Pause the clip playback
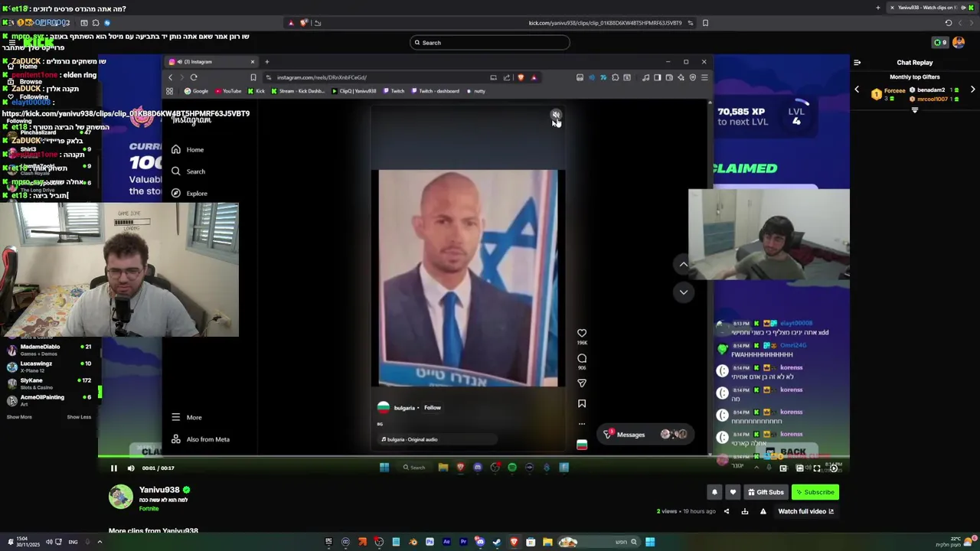The width and height of the screenshot is (980, 551). (x=113, y=468)
